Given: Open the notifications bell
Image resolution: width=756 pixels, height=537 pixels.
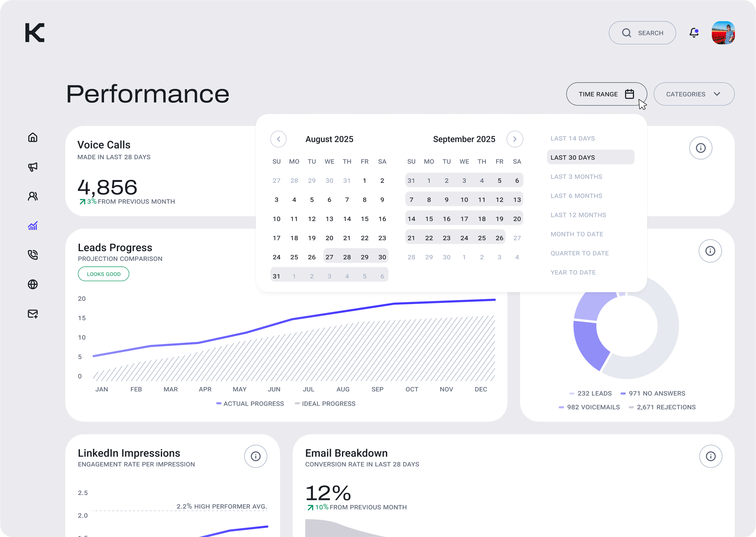Looking at the screenshot, I should pos(694,33).
